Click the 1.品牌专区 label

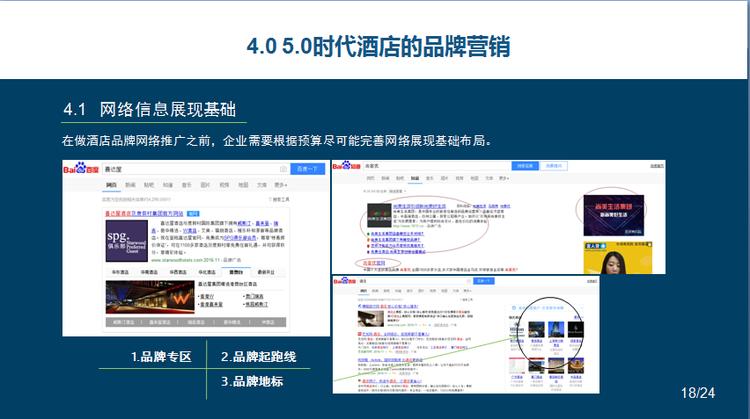[160, 357]
